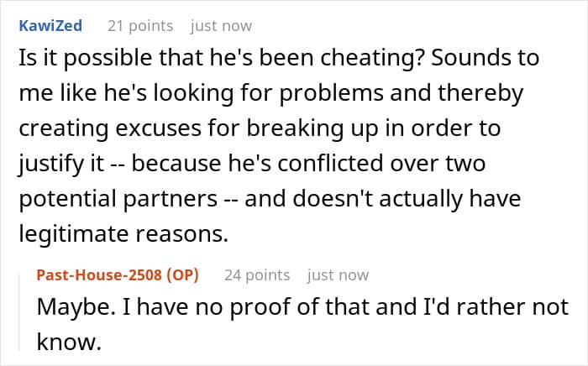Click the line starting creating excuses
The width and height of the screenshot is (588, 366).
(260, 128)
